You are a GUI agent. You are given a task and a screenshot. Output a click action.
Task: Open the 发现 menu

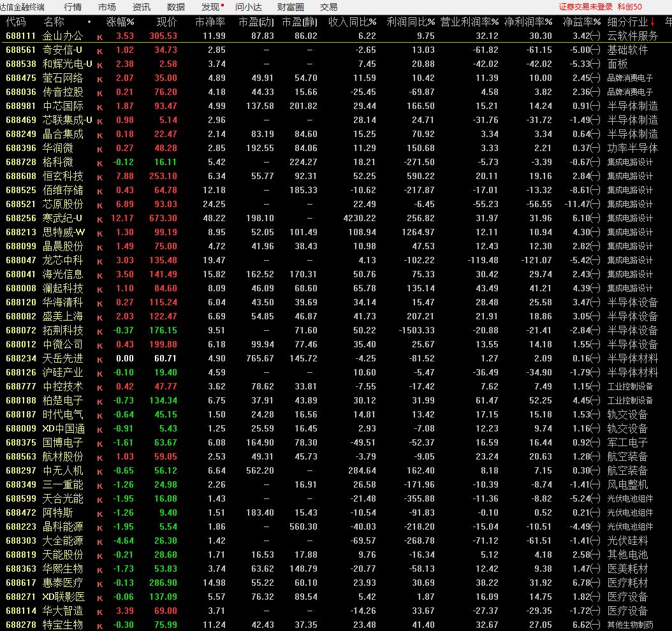[210, 7]
